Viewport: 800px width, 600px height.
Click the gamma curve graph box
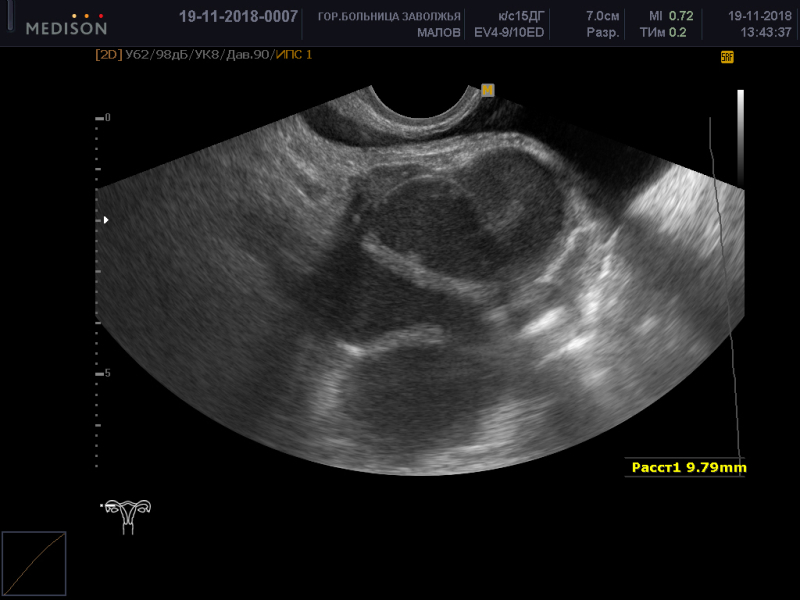[34, 563]
